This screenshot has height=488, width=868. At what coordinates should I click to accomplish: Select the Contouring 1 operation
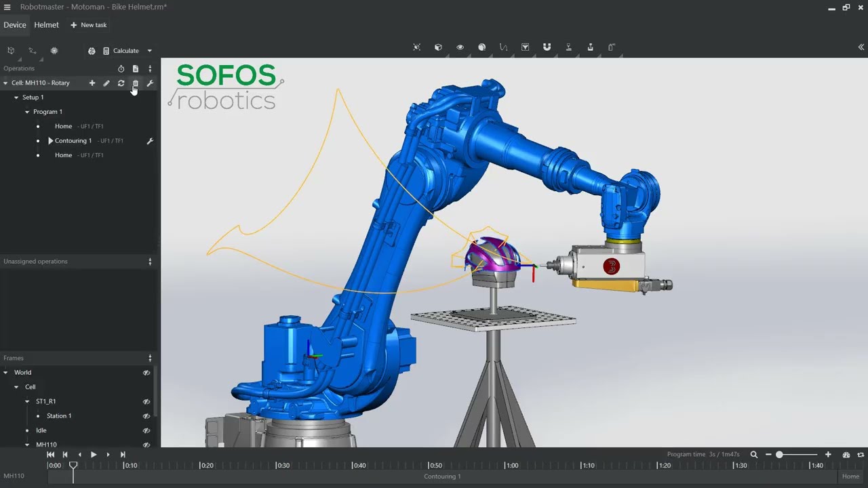pos(73,141)
